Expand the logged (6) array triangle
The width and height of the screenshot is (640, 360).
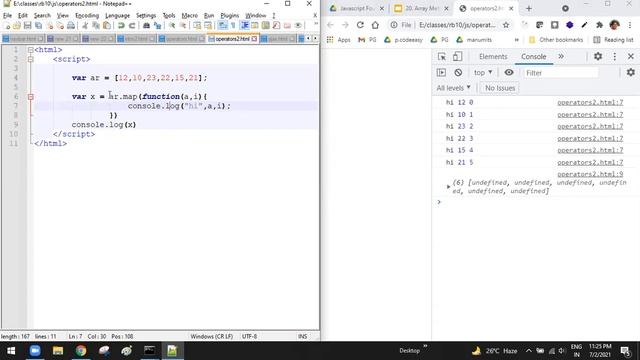(448, 187)
